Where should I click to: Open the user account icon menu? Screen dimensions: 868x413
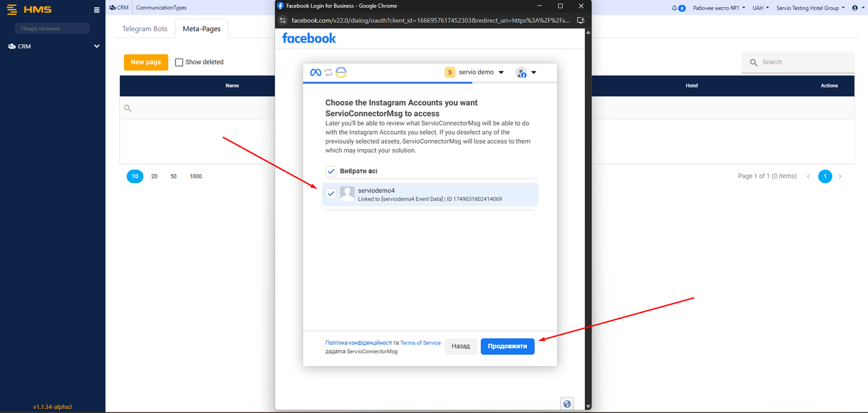point(853,8)
